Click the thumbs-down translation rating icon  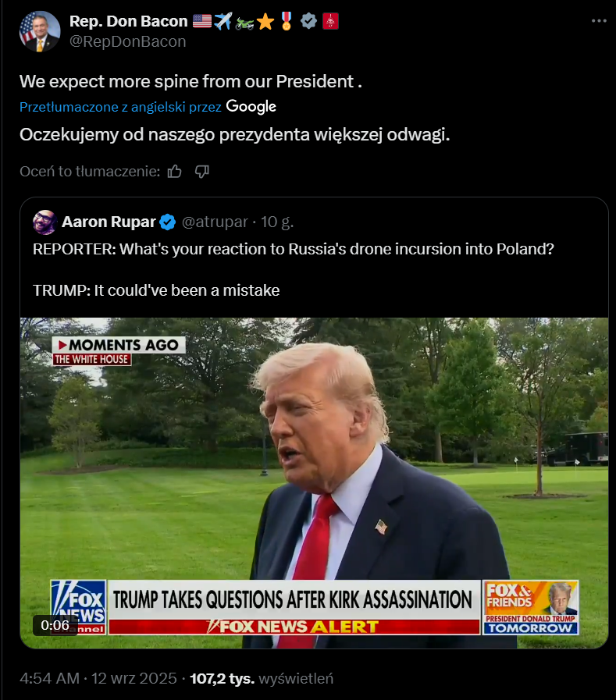202,172
